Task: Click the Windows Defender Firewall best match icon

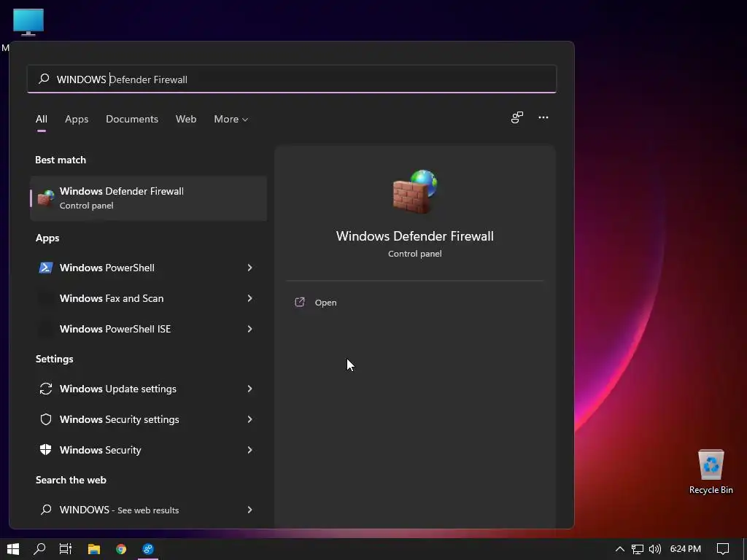Action: (46, 198)
